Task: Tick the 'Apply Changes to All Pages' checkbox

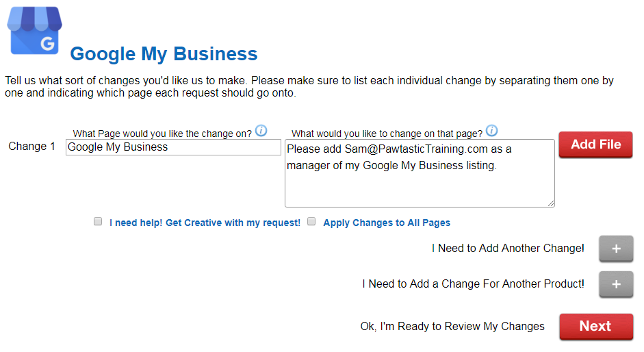Action: point(311,222)
